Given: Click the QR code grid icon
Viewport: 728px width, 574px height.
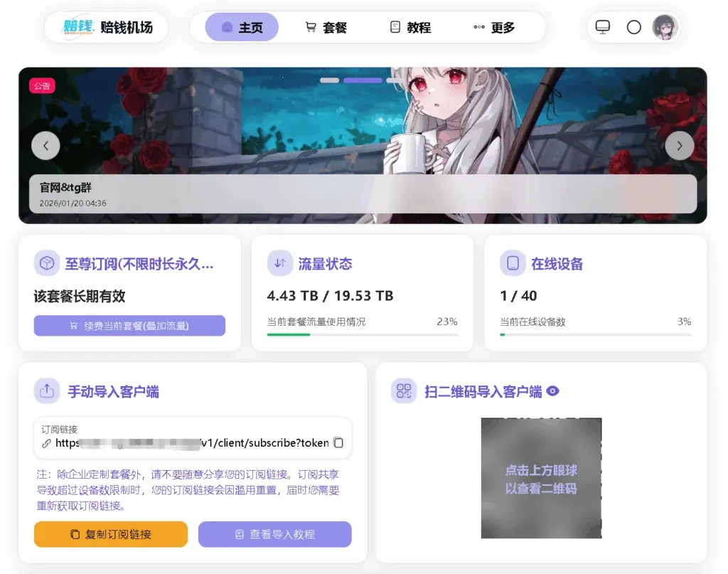Looking at the screenshot, I should click(404, 391).
